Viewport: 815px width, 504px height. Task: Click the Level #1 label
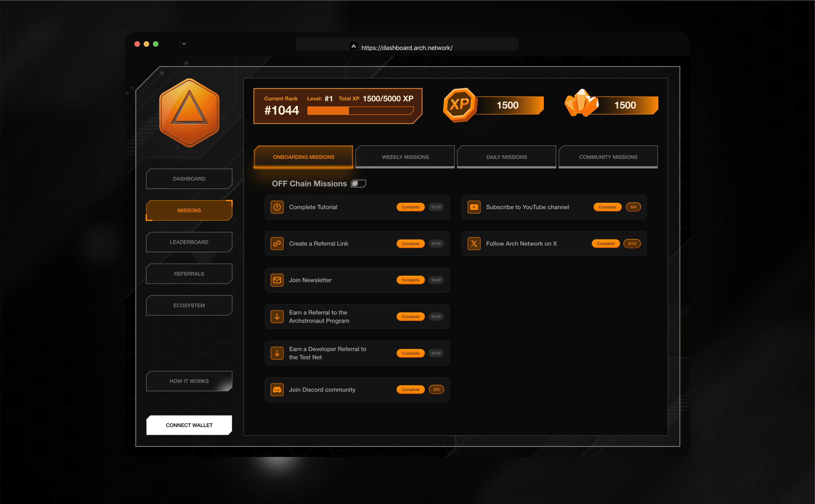click(x=320, y=99)
